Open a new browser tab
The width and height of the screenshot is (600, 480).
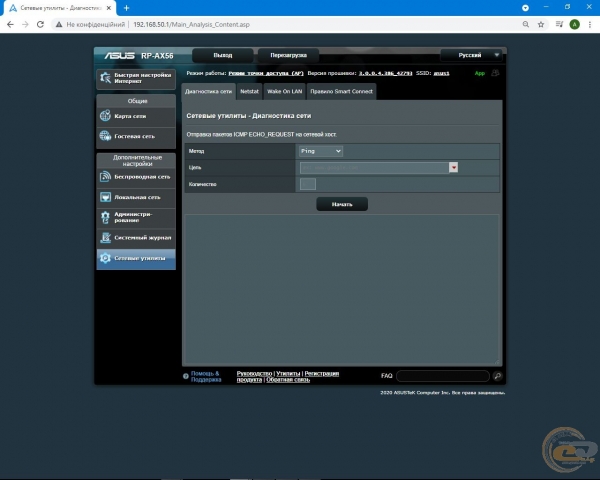click(x=127, y=8)
